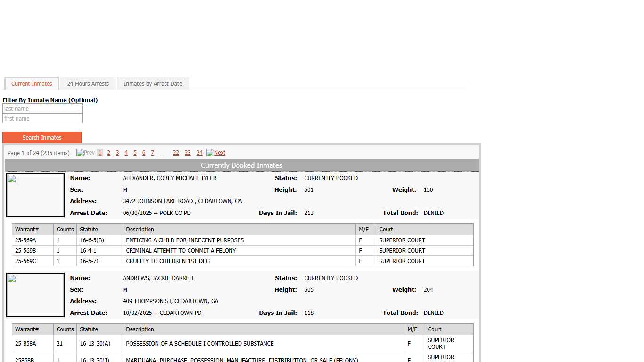This screenshot has width=644, height=362.
Task: Jump to page 24 of results
Action: [199, 153]
